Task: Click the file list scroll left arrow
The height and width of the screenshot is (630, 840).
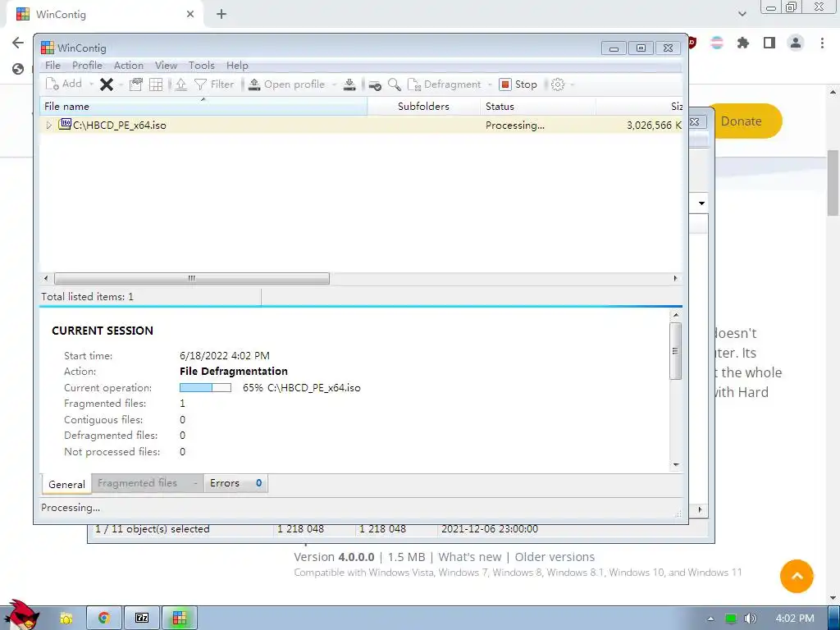Action: click(46, 279)
